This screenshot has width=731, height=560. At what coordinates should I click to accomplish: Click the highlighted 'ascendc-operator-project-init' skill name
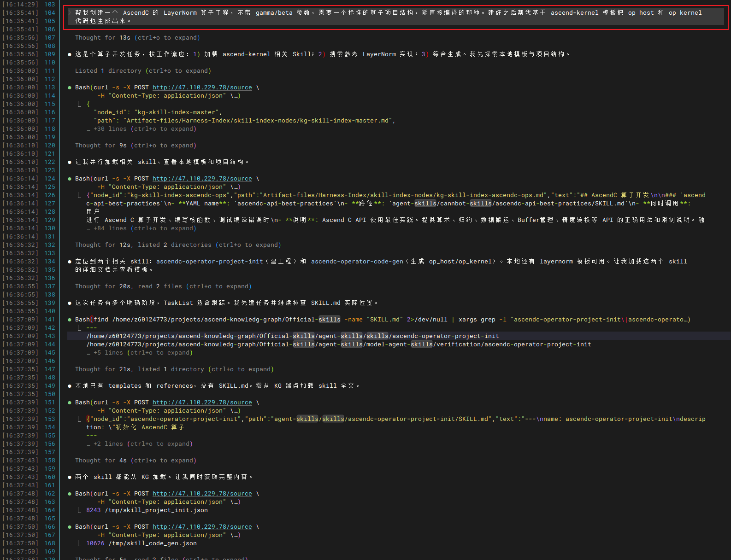[210, 262]
